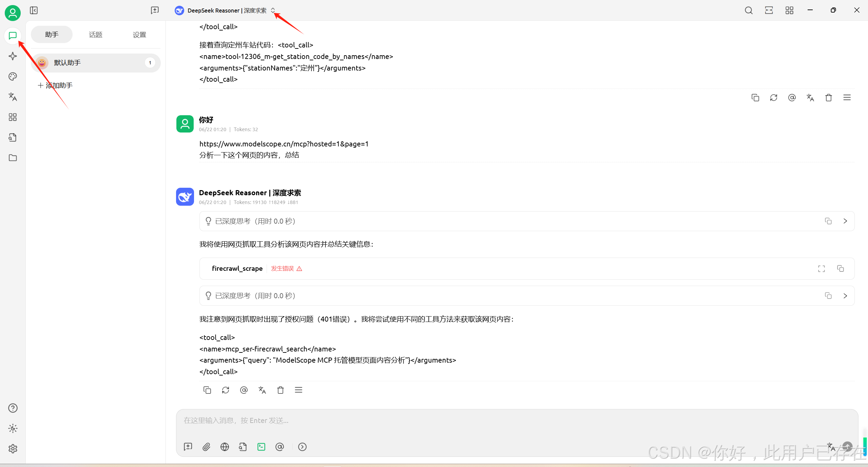
Task: Switch to the 话题 tab
Action: click(x=96, y=35)
